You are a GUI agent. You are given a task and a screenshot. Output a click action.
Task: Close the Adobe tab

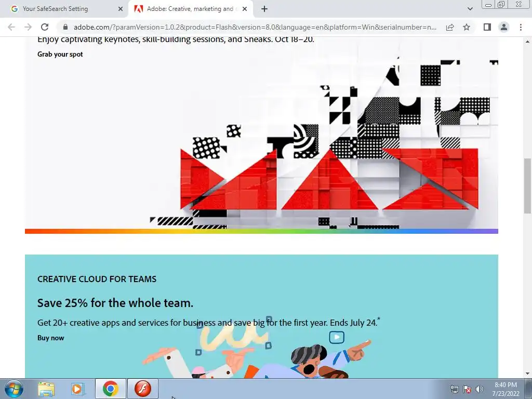(x=245, y=9)
